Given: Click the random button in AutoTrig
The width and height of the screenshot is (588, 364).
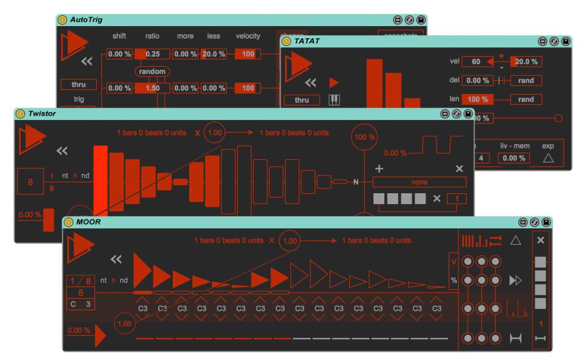Looking at the screenshot, I should tap(152, 71).
